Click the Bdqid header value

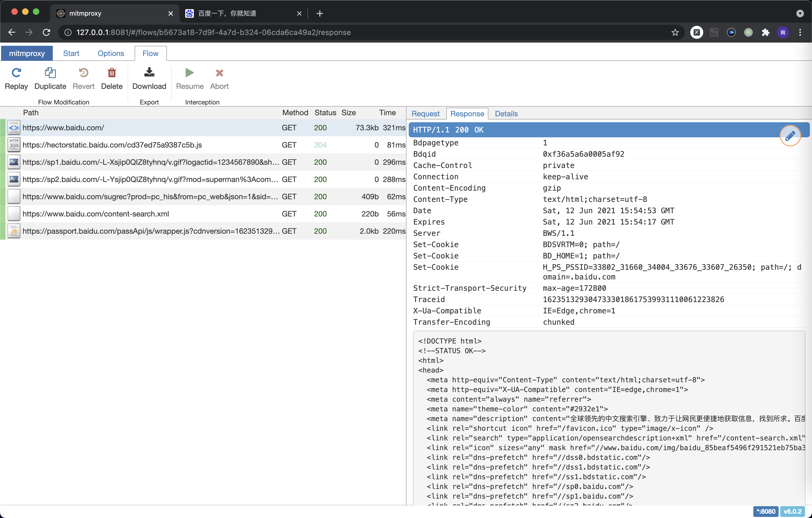583,154
